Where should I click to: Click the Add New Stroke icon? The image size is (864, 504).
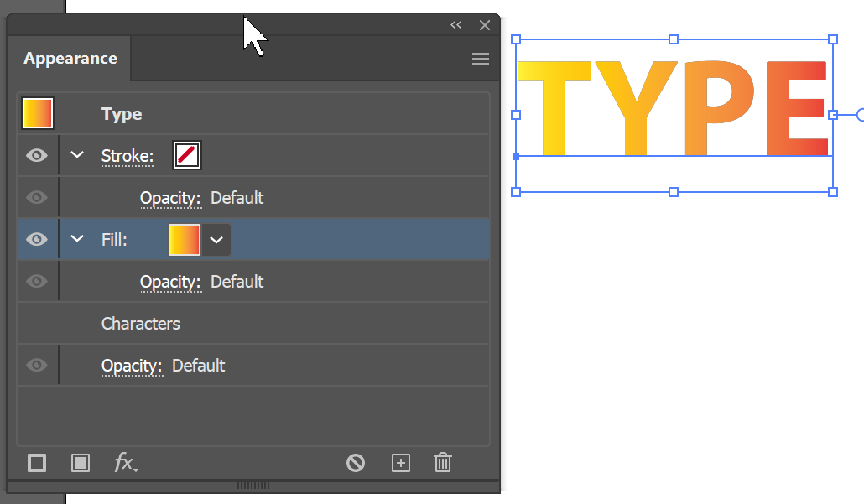(36, 462)
